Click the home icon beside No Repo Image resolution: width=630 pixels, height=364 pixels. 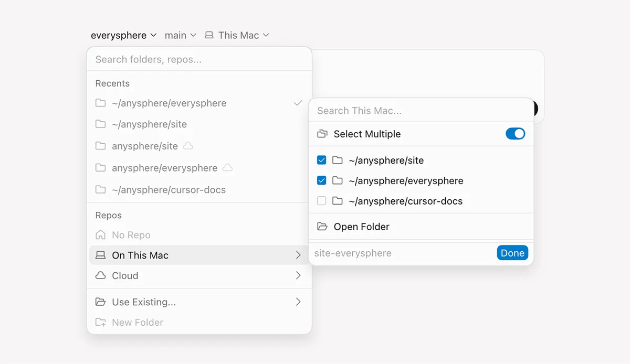(x=100, y=234)
